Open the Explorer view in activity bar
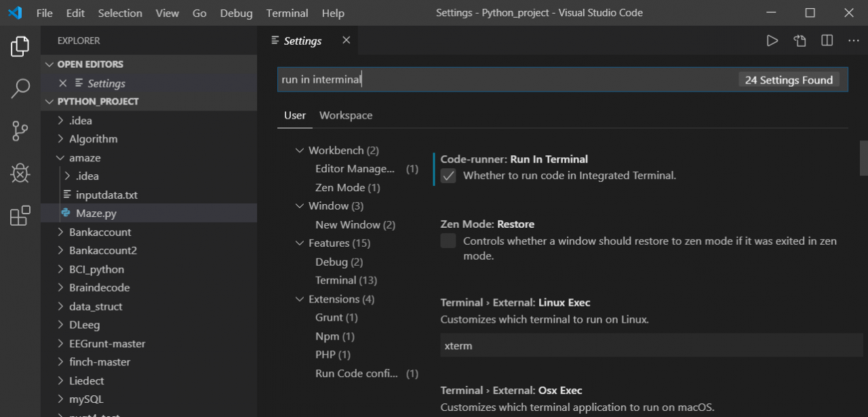868x417 pixels. click(x=20, y=46)
